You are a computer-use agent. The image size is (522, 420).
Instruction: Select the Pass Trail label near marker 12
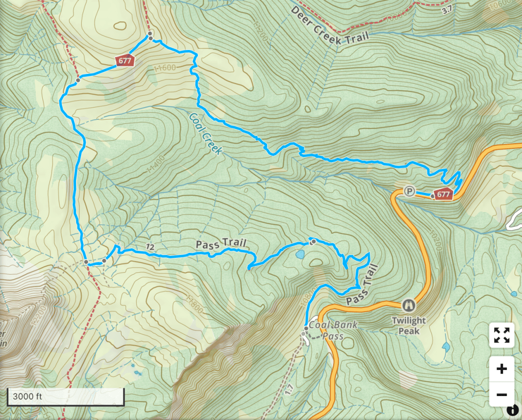221,244
